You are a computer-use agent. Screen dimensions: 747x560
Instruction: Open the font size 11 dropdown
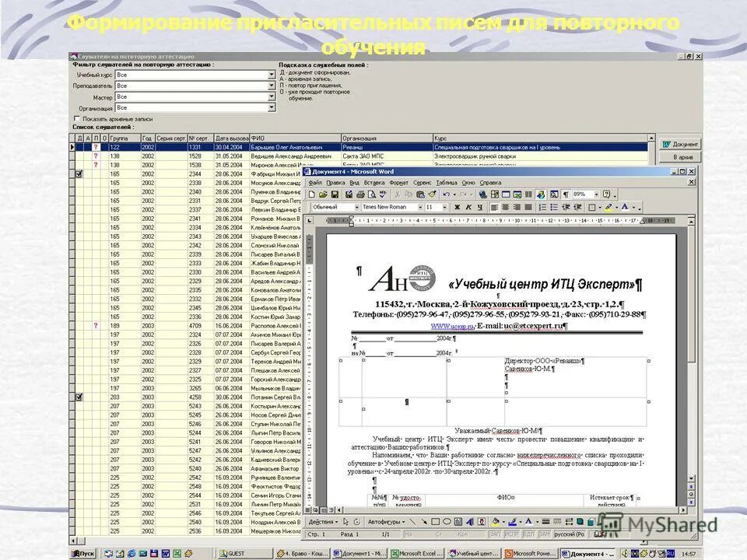(444, 207)
